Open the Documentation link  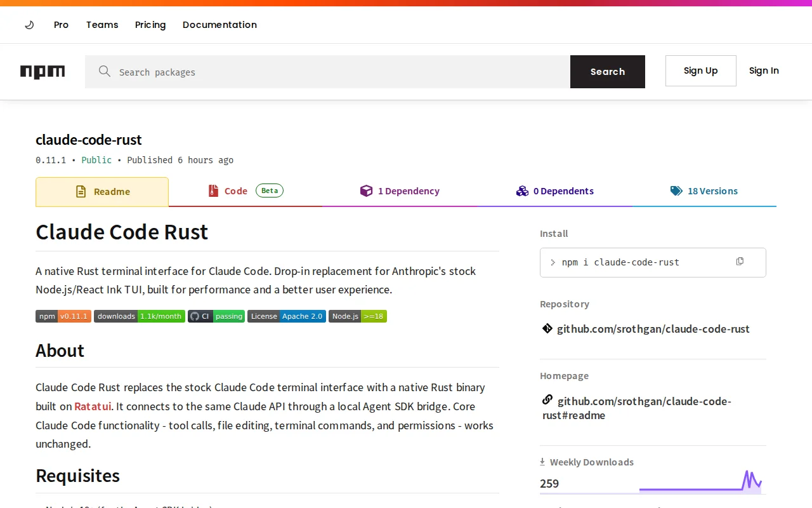(219, 25)
